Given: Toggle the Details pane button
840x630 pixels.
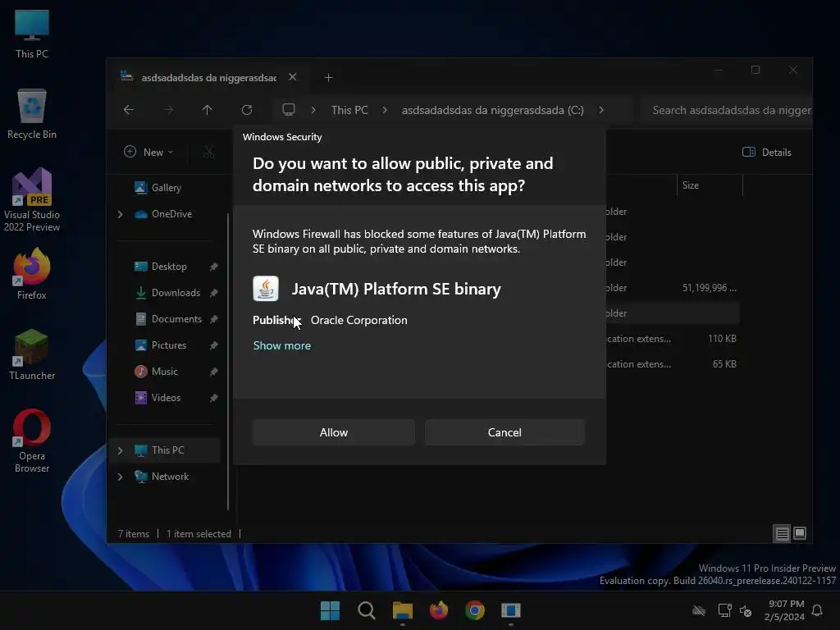Looking at the screenshot, I should (767, 152).
